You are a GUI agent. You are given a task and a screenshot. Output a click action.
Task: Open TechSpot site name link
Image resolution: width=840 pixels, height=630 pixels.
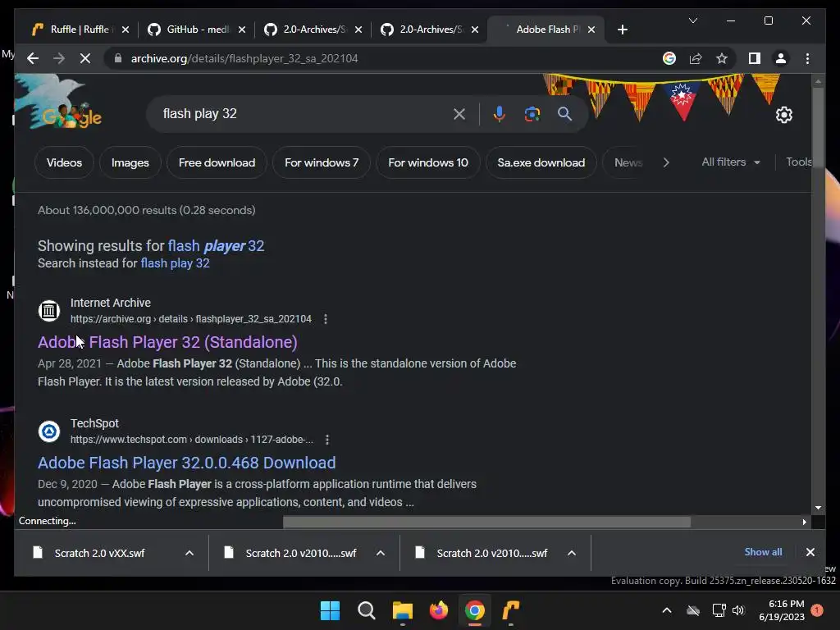94,423
